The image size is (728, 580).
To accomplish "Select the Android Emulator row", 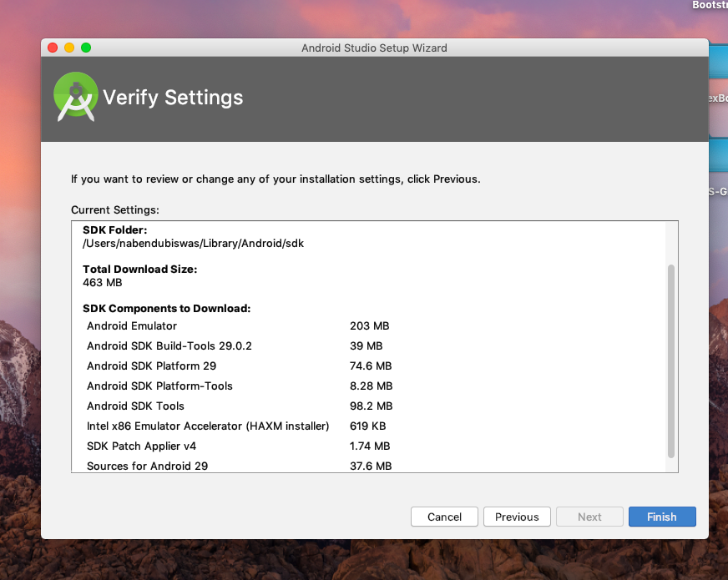I will pyautogui.click(x=240, y=325).
